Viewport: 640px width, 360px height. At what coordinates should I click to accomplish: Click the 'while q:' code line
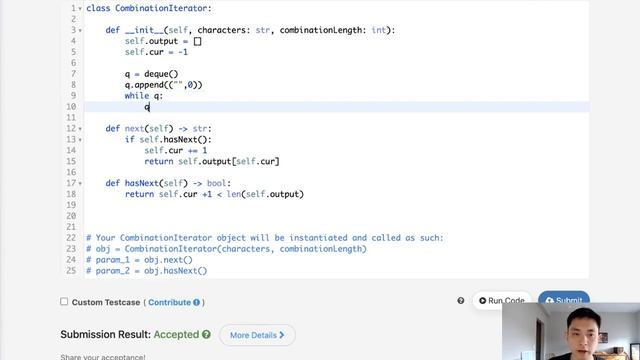point(144,96)
